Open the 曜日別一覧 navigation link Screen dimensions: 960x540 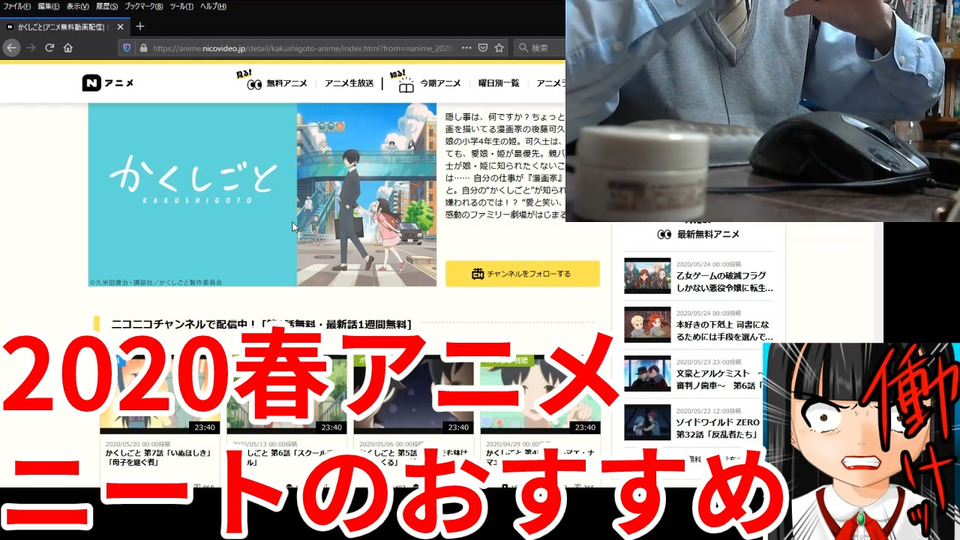pyautogui.click(x=498, y=83)
